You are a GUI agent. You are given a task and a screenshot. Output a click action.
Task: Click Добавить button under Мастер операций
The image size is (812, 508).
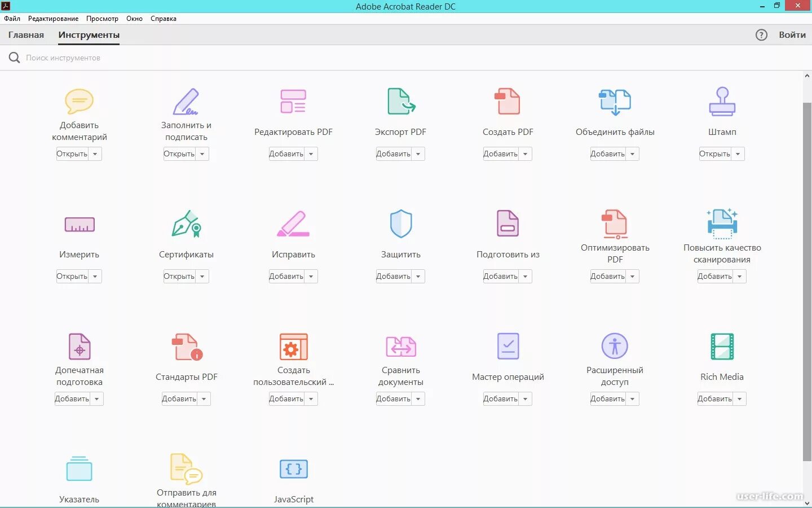tap(501, 398)
